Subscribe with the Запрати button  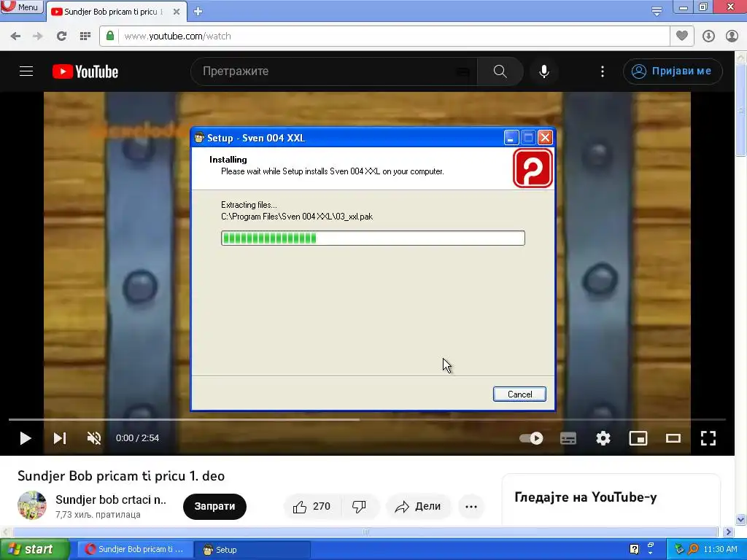point(215,506)
